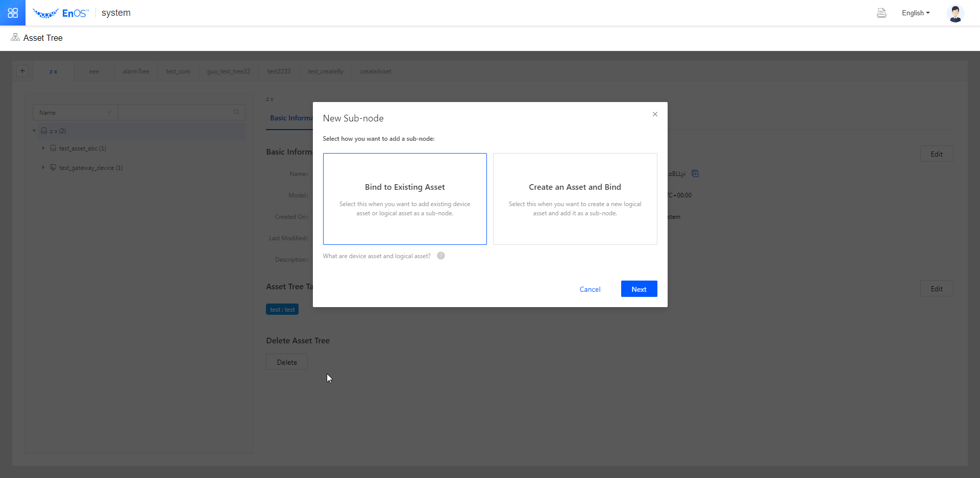Collapse the z x (2) root node
The image size is (980, 478).
tap(34, 131)
